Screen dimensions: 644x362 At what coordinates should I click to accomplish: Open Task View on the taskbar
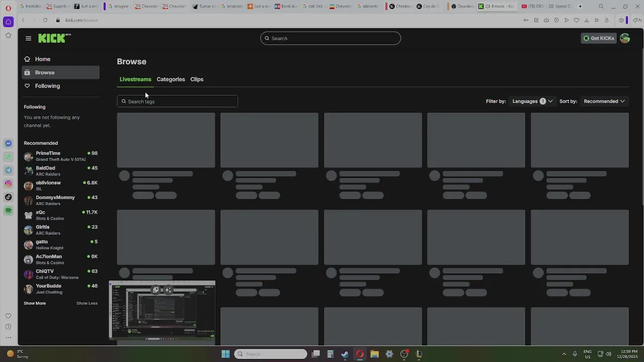pos(315,354)
